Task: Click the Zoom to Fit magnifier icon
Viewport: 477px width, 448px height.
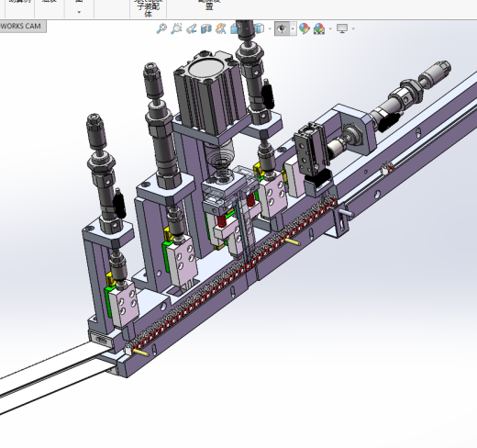Action: pos(161,28)
